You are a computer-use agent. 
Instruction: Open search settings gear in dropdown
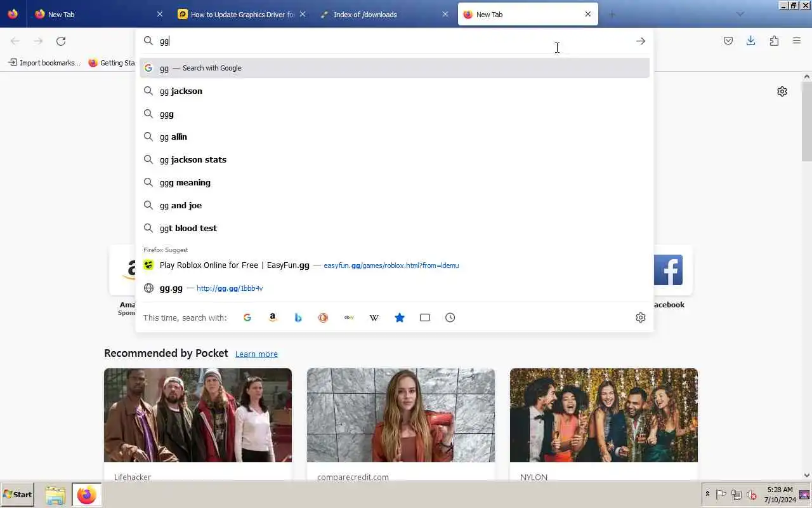[641, 317]
